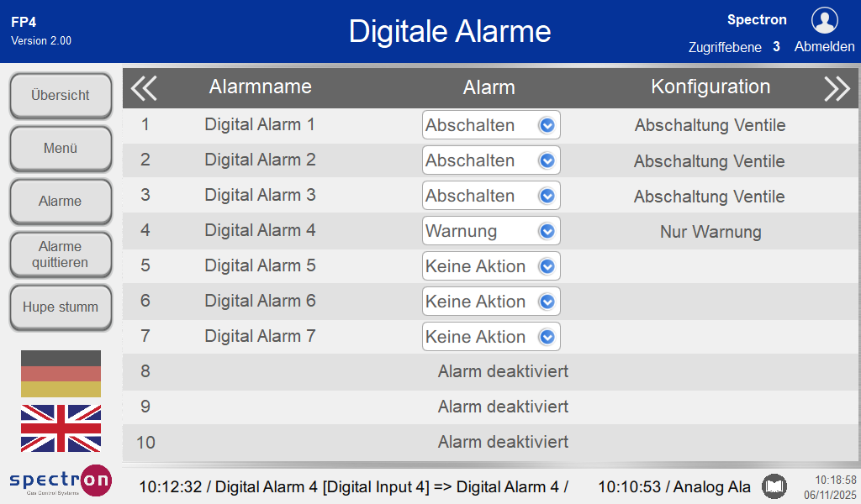Open the event log book icon
This screenshot has height=504, width=861.
[x=774, y=486]
